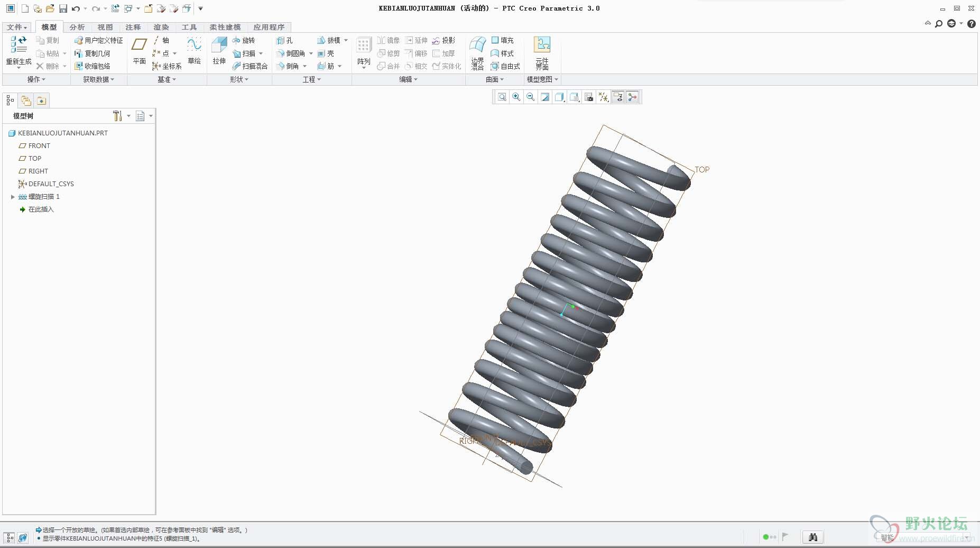Screen dimensions: 980x548
Task: Click the 在此插入 (Insert Here) marker
Action: (36, 209)
